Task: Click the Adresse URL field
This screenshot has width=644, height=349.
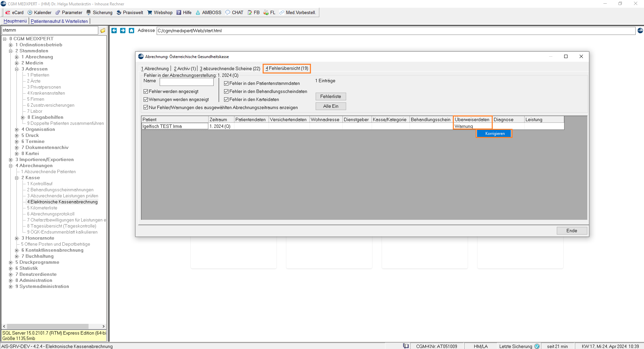Action: pos(396,31)
